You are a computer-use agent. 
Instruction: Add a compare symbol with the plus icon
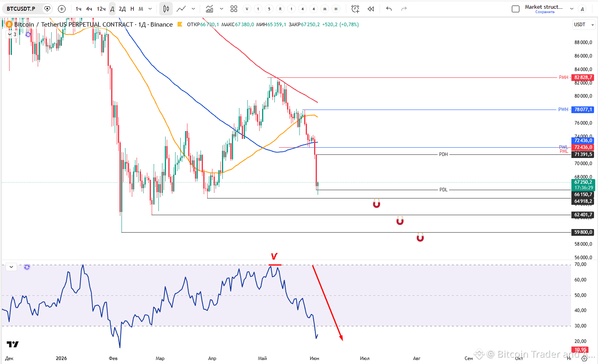tap(62, 9)
